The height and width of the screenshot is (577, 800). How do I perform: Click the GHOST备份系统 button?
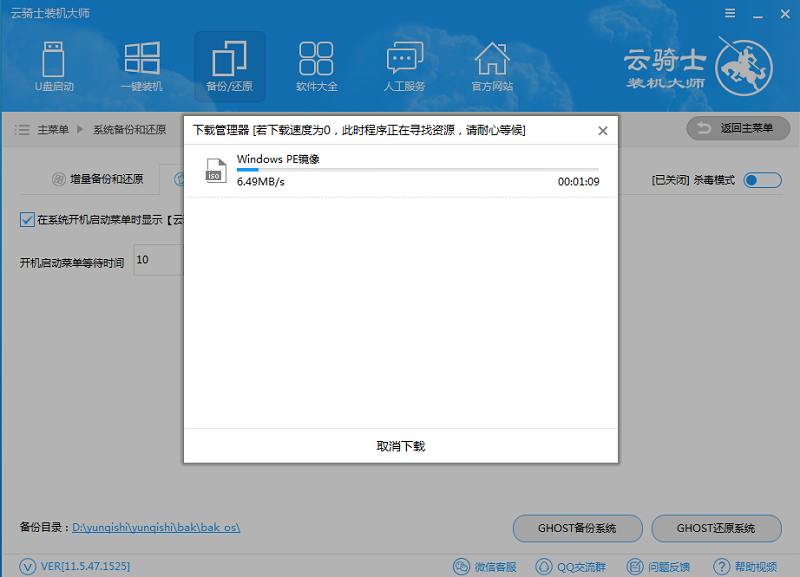(578, 529)
